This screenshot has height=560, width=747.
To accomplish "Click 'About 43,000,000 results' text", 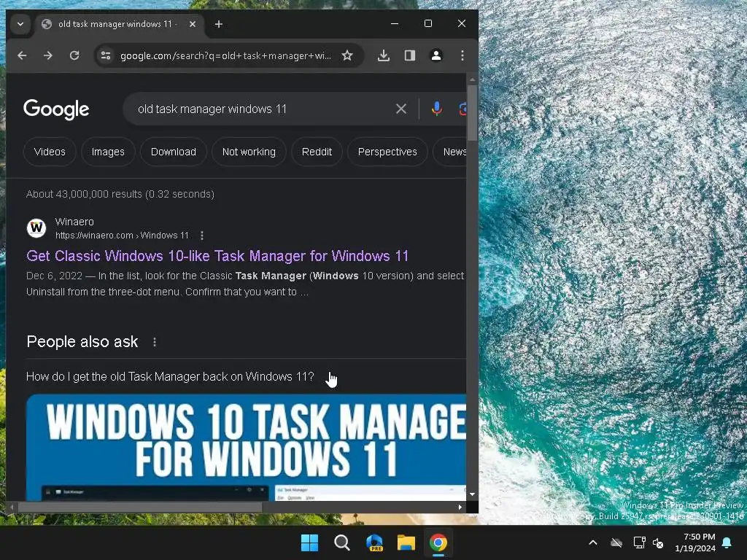I will (x=120, y=194).
